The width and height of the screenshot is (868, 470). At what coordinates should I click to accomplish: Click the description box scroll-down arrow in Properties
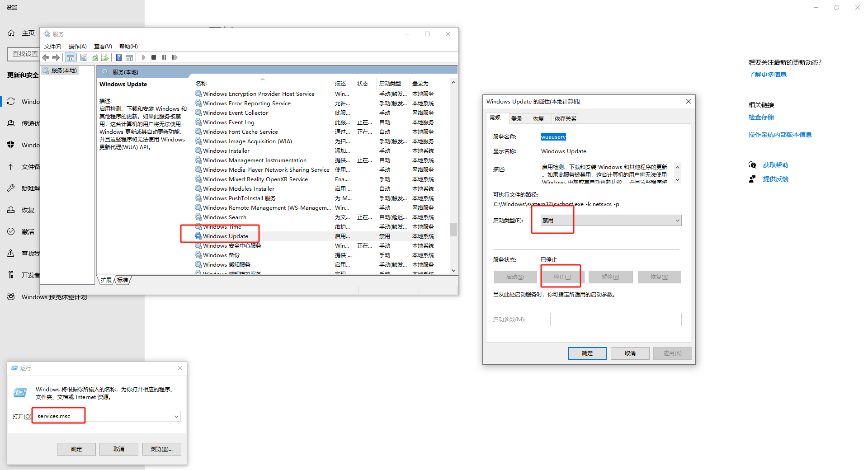[x=677, y=179]
